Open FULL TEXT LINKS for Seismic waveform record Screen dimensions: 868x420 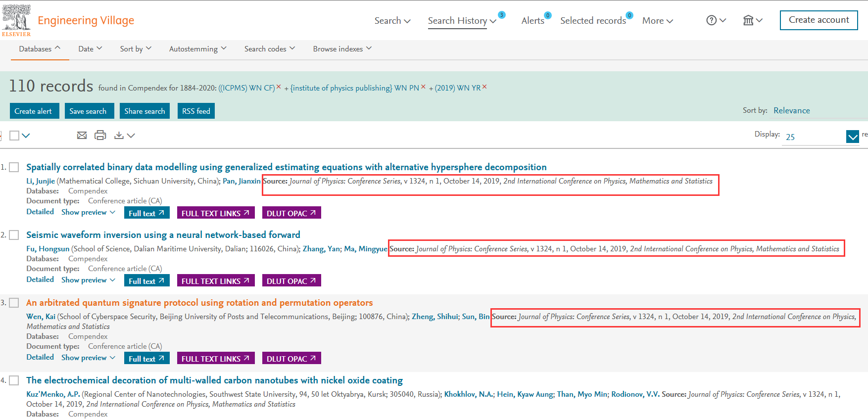click(216, 280)
